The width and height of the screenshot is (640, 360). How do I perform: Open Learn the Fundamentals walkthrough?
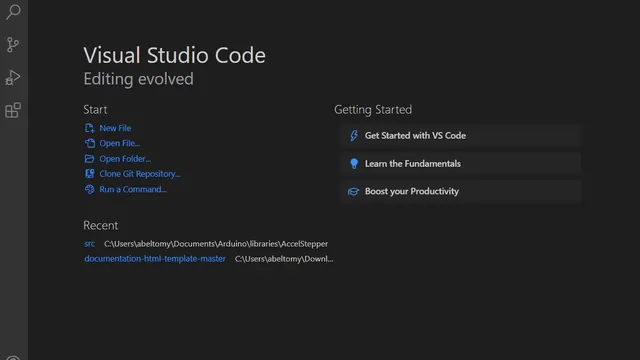click(460, 164)
